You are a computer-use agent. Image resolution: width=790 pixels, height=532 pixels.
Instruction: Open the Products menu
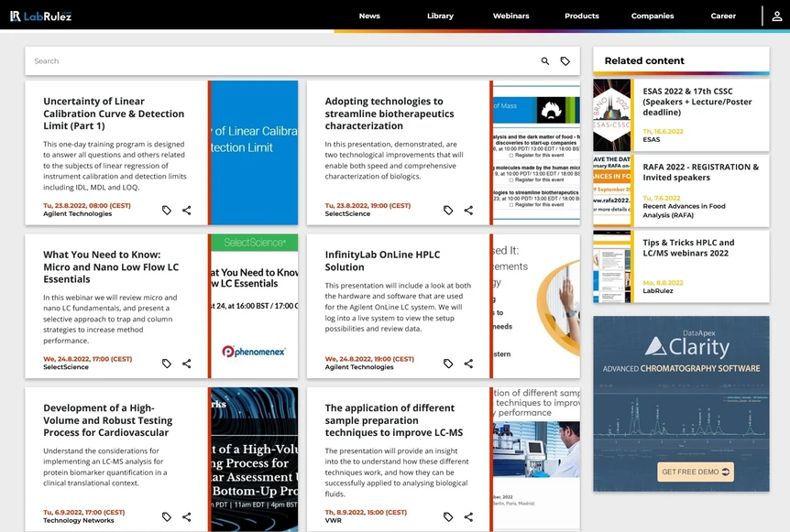582,16
